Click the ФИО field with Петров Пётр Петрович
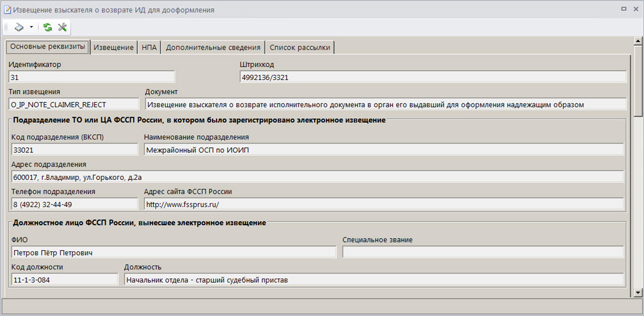The width and height of the screenshot is (644, 316). (173, 252)
